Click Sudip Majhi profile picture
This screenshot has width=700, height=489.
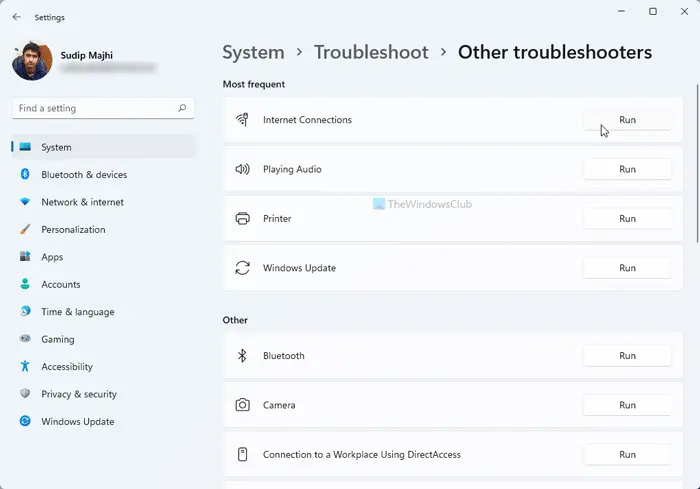[x=32, y=61]
